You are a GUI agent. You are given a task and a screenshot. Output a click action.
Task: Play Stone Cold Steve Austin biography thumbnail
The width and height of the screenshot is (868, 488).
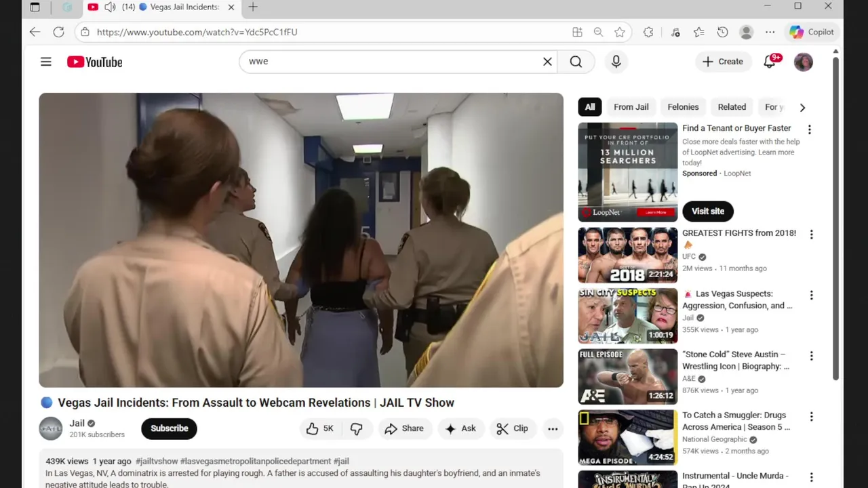click(627, 377)
